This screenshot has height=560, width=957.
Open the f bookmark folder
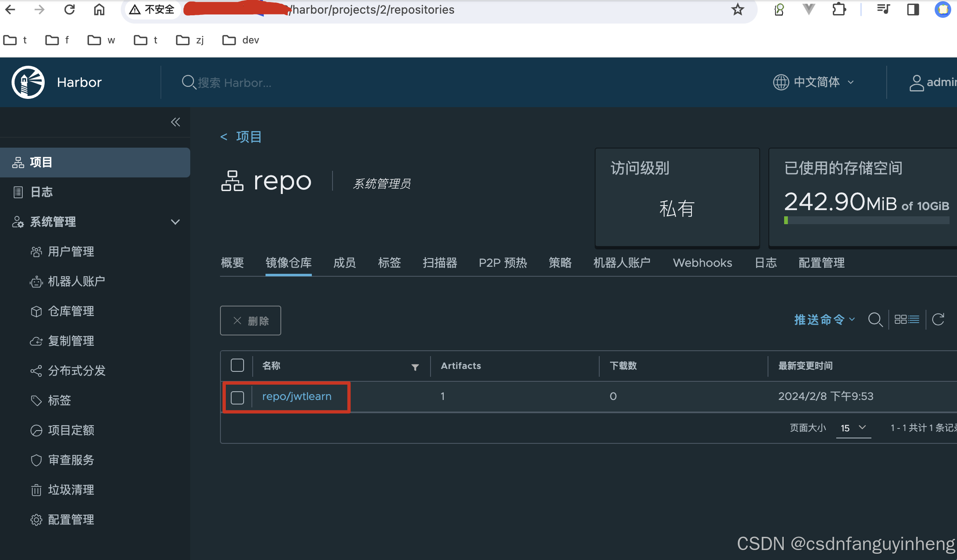[57, 40]
